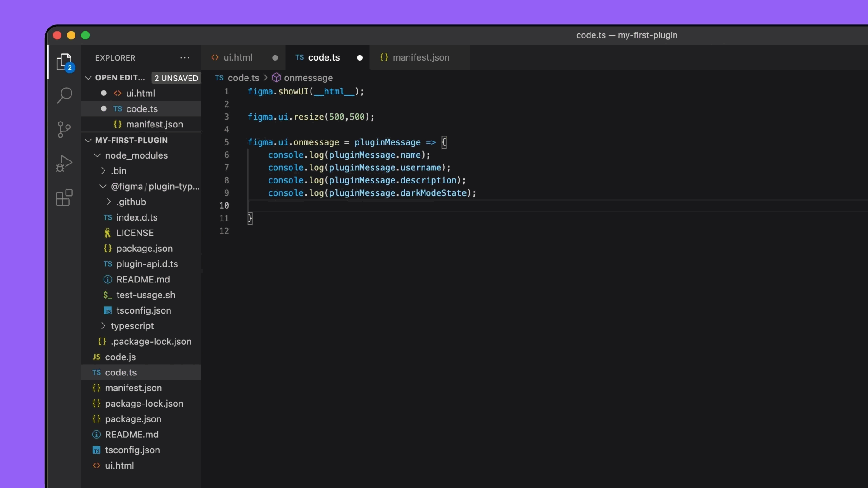Open test-usage.sh file
Viewport: 868px width, 488px height.
point(141,295)
